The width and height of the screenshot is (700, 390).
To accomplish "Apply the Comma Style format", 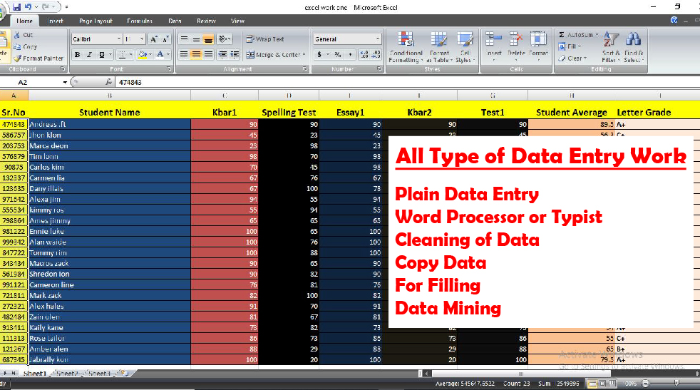I will [350, 54].
